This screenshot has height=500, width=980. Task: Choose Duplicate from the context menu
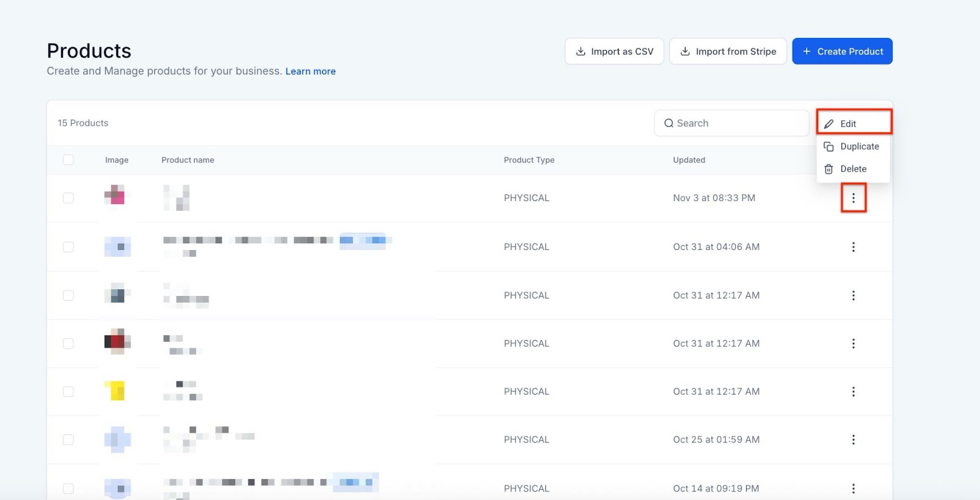click(859, 146)
